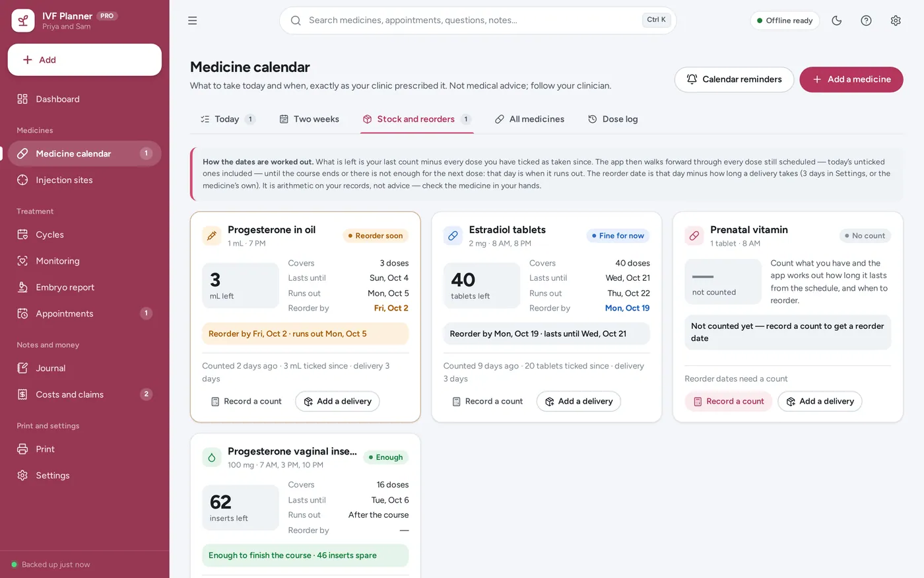Click the Add button in sidebar
This screenshot has height=578, width=924.
tap(84, 59)
